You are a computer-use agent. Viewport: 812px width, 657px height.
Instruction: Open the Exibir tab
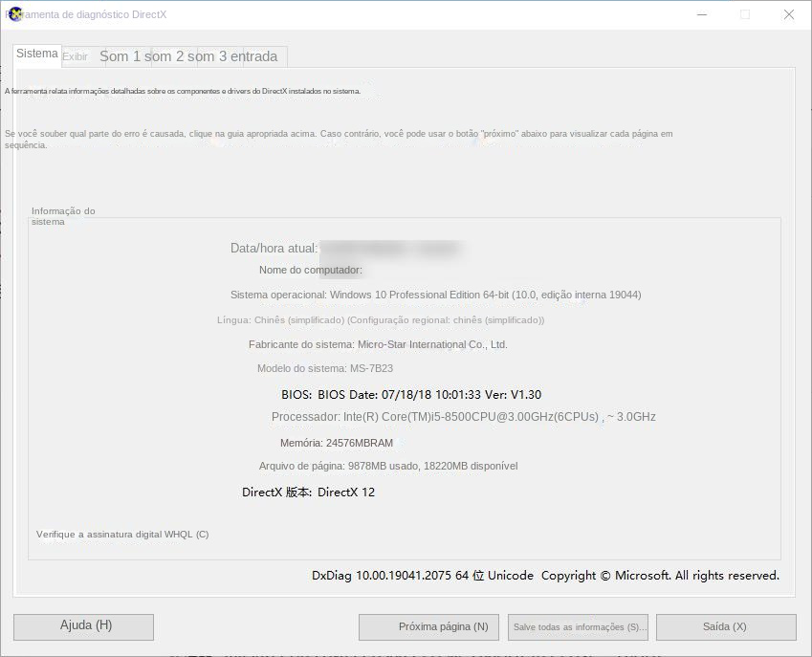76,57
